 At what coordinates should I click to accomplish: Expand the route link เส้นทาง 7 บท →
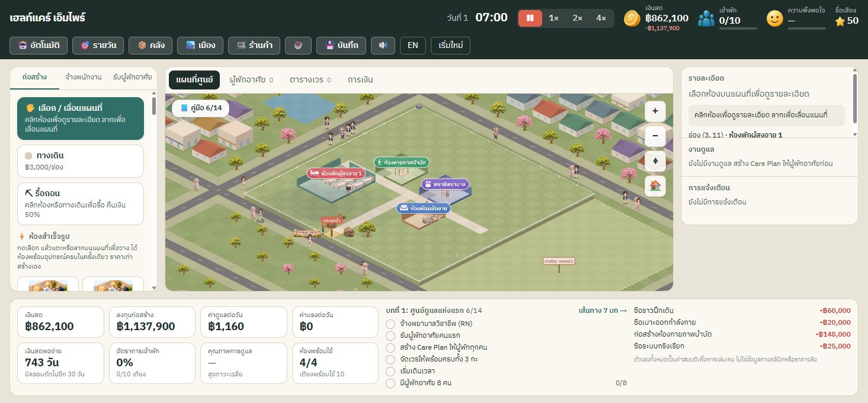603,311
